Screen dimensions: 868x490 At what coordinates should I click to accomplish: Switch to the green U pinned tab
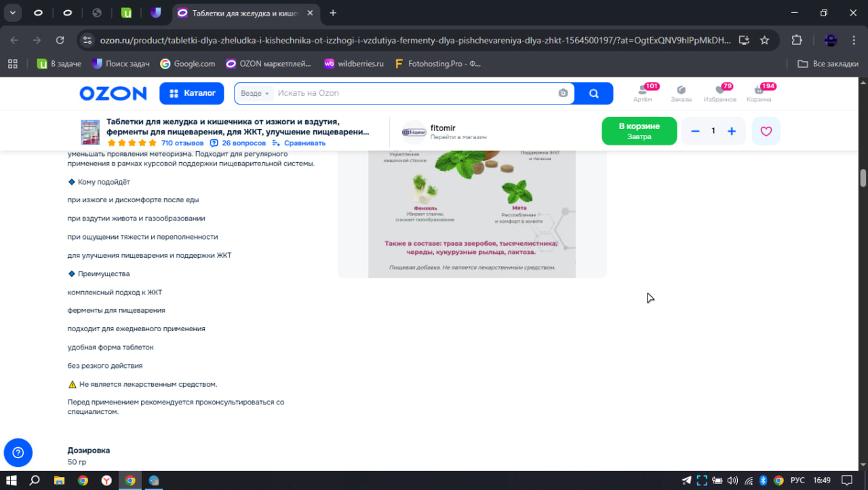126,13
